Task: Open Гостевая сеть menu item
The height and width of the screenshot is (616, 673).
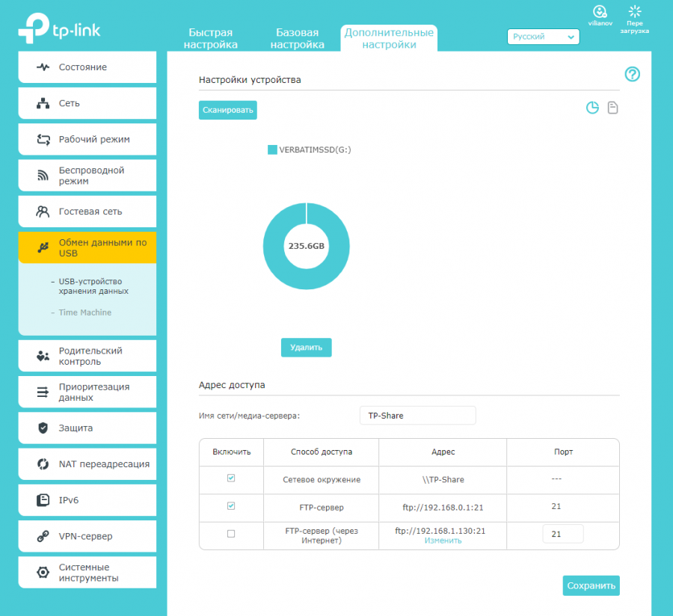Action: [x=87, y=212]
